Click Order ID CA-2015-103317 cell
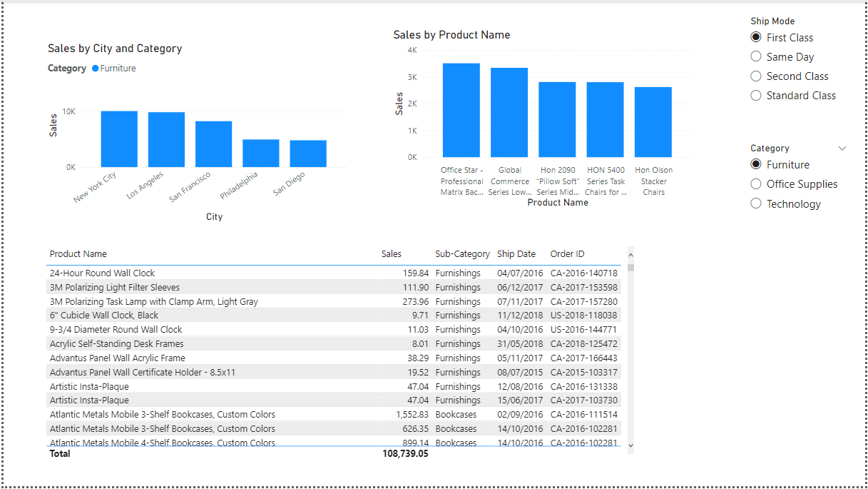The height and width of the screenshot is (489, 868). point(584,372)
